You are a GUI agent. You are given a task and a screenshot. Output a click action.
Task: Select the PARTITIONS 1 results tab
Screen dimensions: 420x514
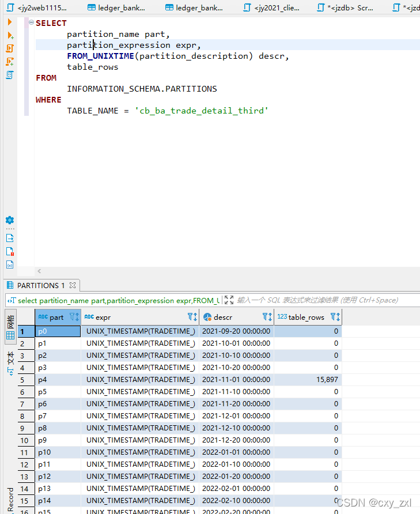(41, 285)
